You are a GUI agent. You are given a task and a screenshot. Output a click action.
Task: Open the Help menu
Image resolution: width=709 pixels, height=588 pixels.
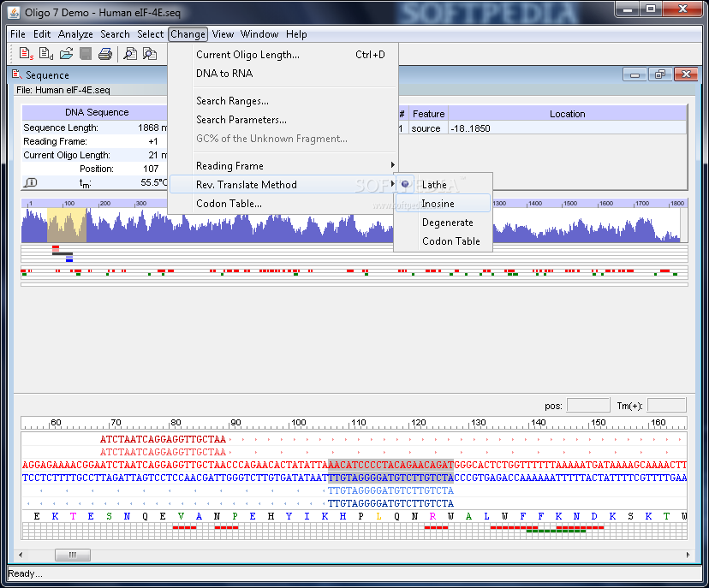point(296,34)
